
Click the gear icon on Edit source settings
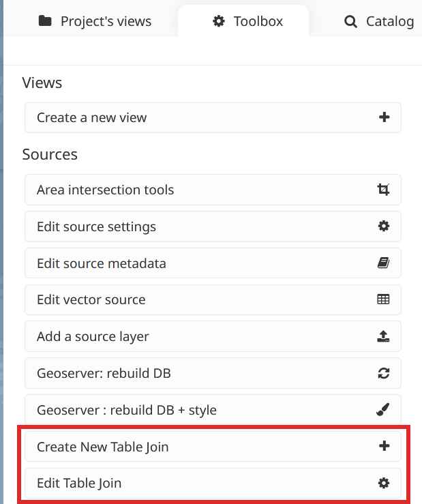(x=384, y=226)
